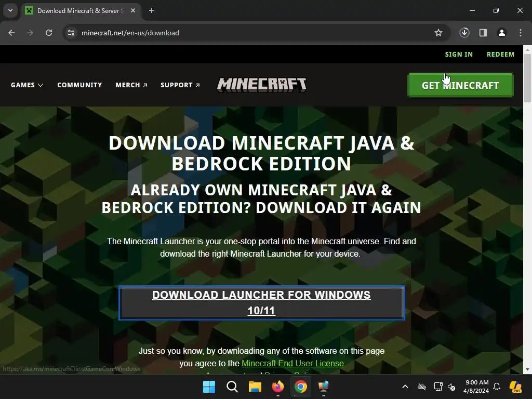The width and height of the screenshot is (532, 399).
Task: Open Windows taskbar search
Action: pyautogui.click(x=232, y=387)
